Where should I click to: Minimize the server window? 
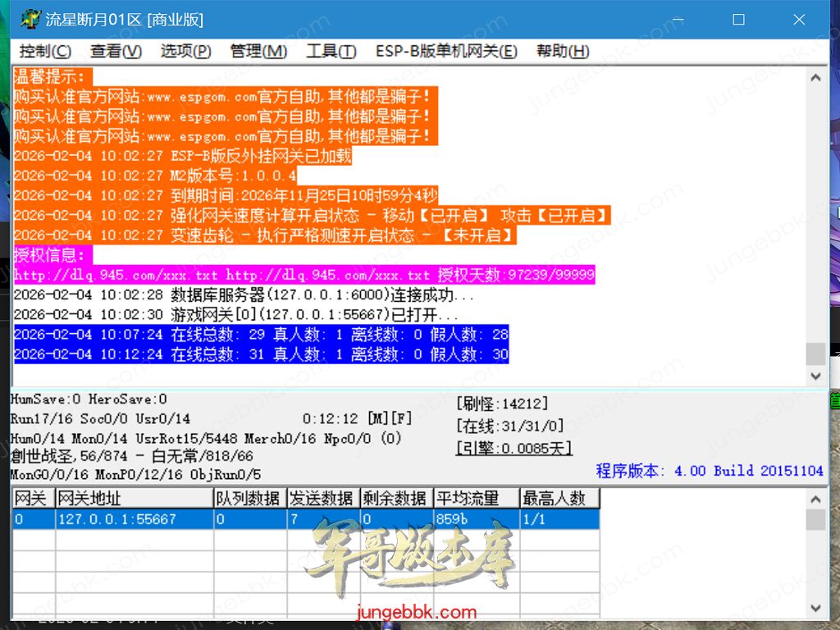click(x=678, y=19)
